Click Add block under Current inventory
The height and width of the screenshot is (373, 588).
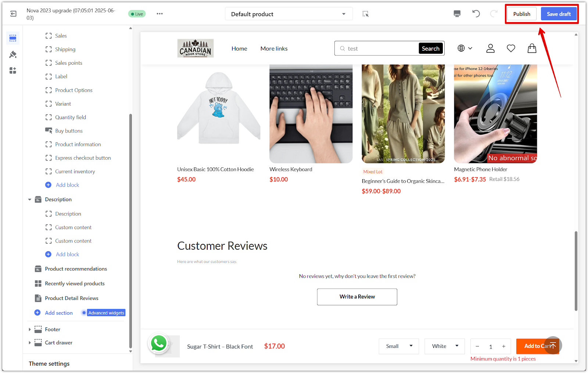[x=67, y=185]
